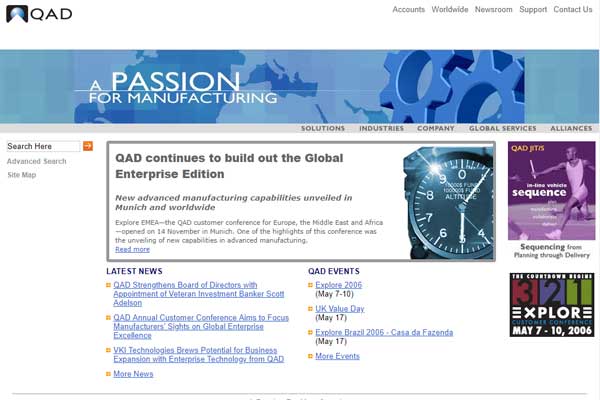Open news about Scott Adelson appointment

[x=198, y=294]
